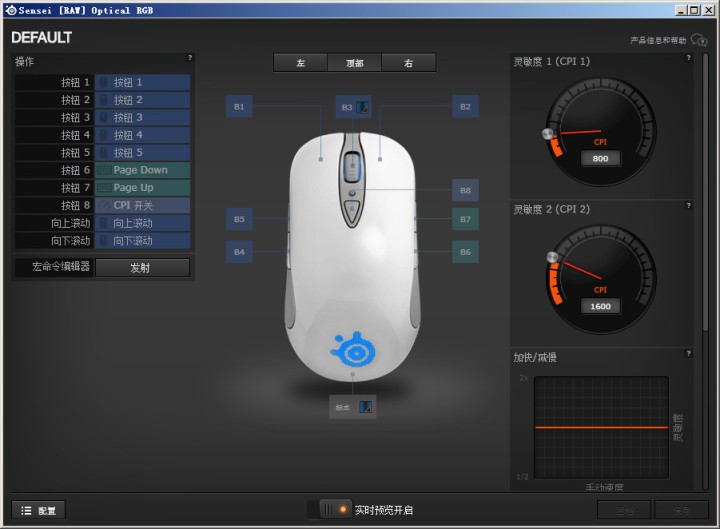Click the SteelSeries logo on the mouse
Screen dimensions: 720x529
[x=354, y=350]
